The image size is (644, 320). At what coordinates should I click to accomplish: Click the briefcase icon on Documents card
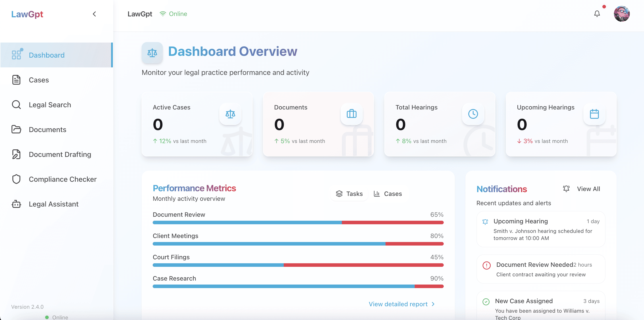click(351, 114)
